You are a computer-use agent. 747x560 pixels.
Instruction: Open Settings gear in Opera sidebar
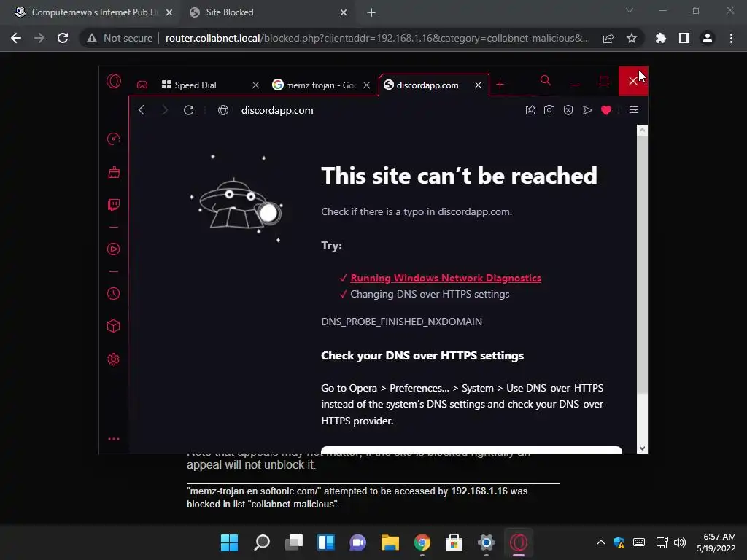pyautogui.click(x=113, y=359)
